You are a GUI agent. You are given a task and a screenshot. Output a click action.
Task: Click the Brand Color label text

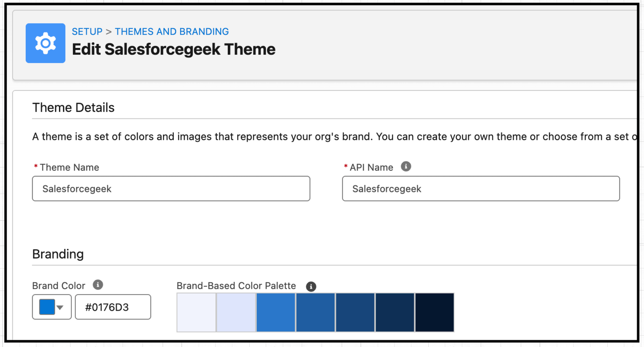[x=59, y=286]
